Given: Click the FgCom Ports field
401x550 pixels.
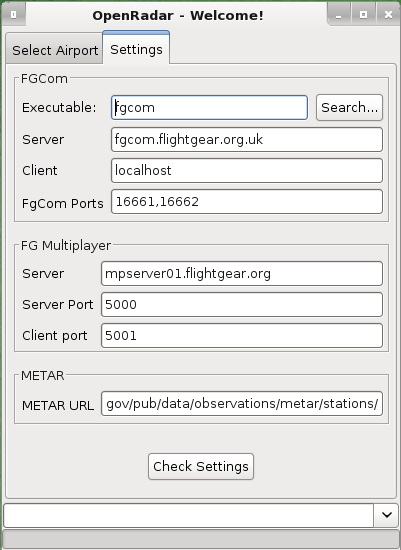Looking at the screenshot, I should [247, 201].
